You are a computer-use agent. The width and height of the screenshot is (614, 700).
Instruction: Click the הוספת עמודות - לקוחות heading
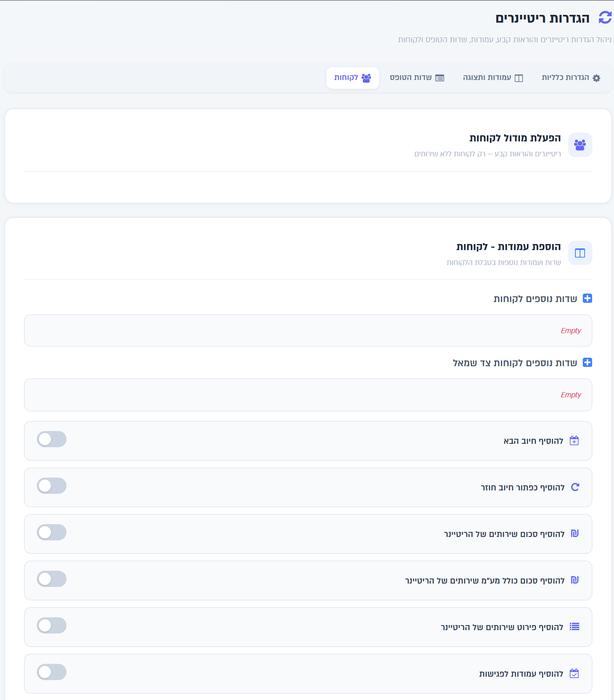[509, 247]
